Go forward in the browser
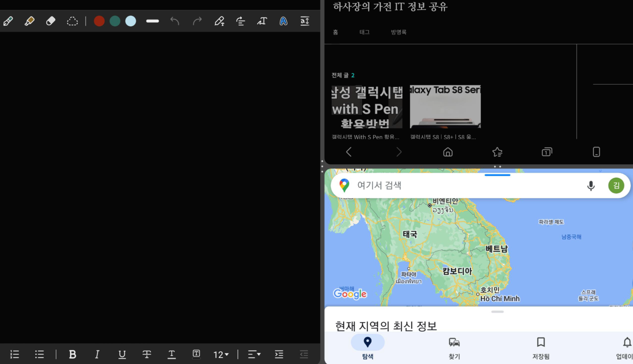The height and width of the screenshot is (364, 633). [398, 152]
